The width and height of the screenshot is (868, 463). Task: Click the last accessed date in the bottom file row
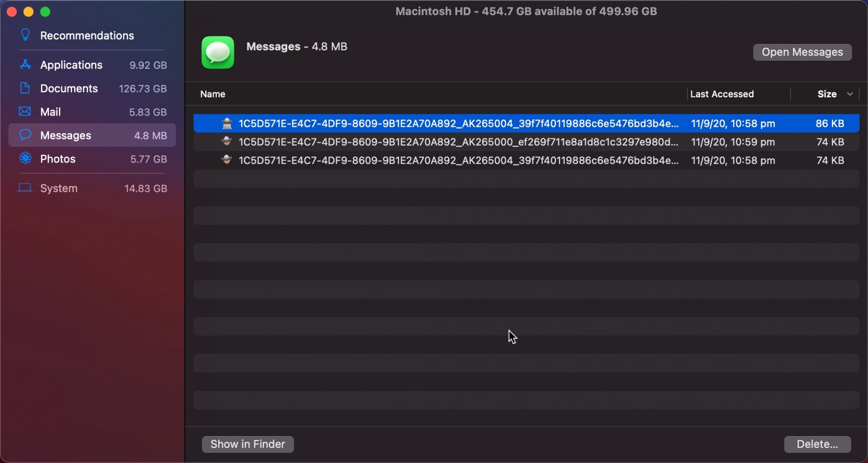(733, 160)
